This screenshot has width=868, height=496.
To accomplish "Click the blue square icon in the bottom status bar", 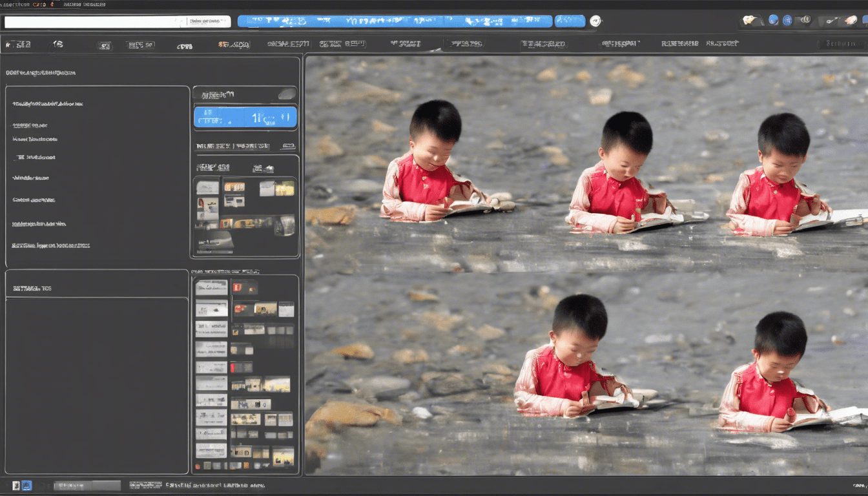I will [26, 485].
